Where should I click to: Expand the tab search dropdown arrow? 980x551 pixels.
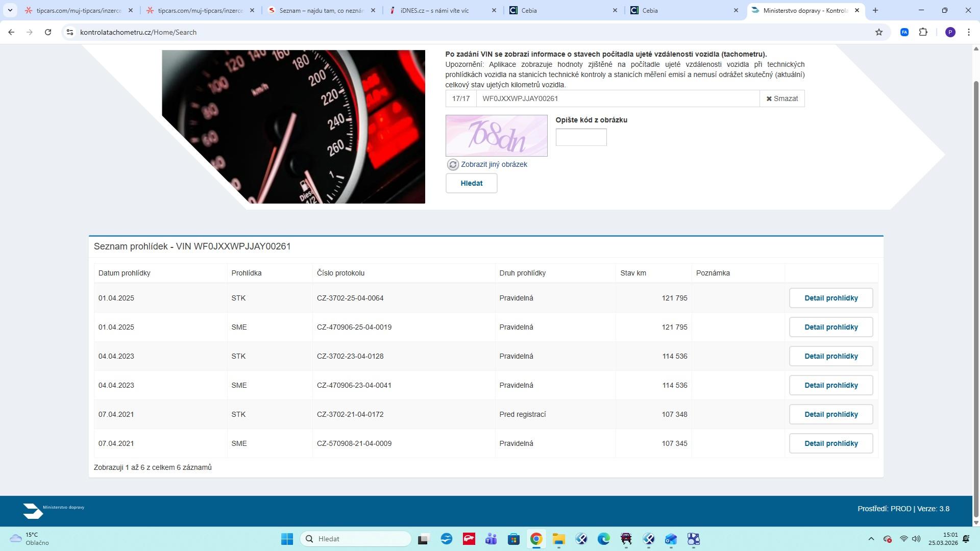(x=10, y=10)
